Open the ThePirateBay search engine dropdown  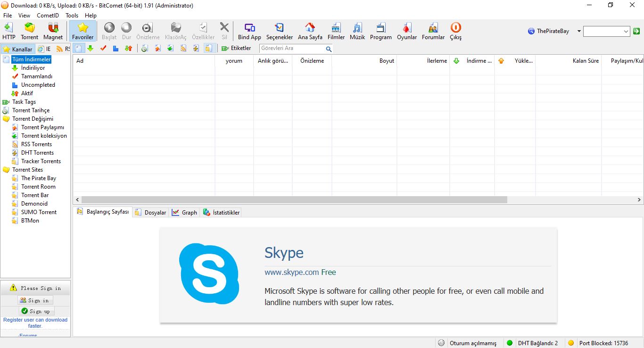click(x=579, y=31)
